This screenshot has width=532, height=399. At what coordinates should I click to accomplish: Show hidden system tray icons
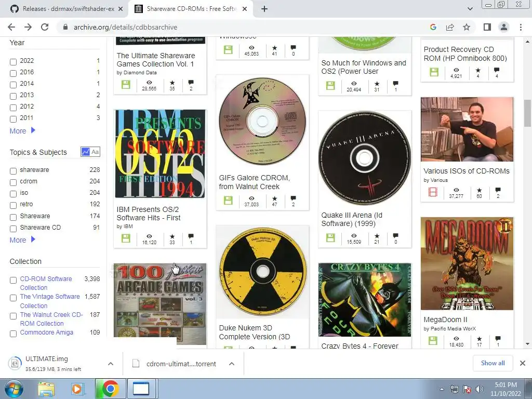coord(442,390)
